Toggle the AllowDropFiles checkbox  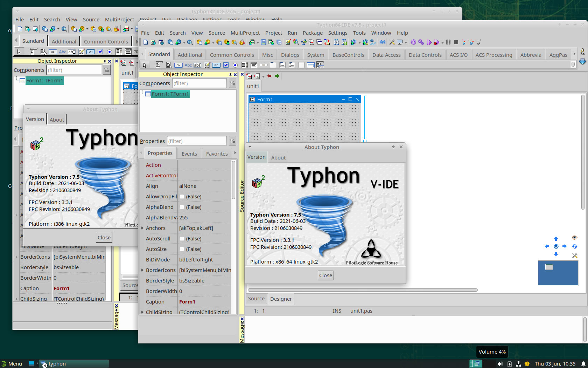pos(182,197)
